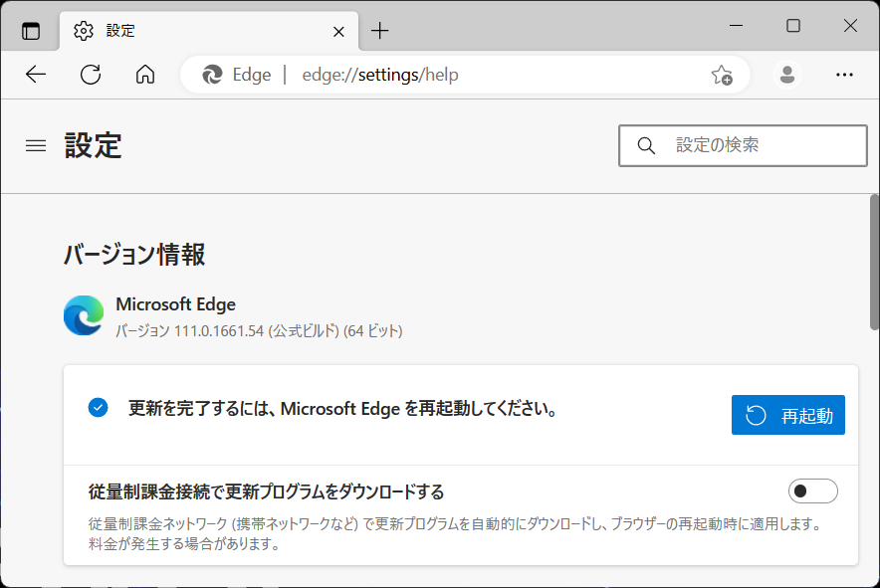
Task: Reload the page with the refresh icon
Action: tap(91, 74)
